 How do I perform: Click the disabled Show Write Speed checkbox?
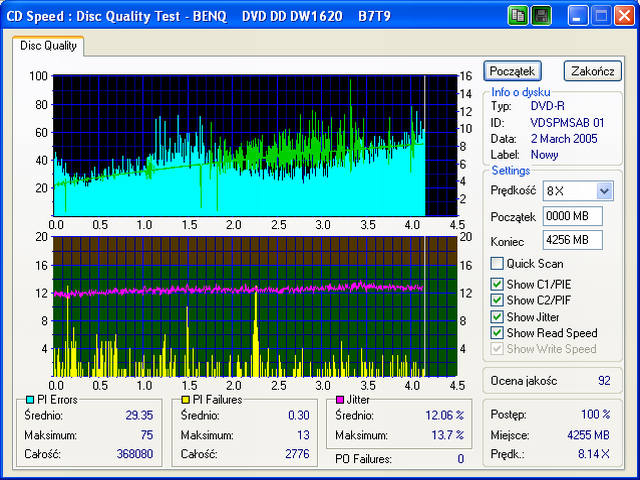pos(497,349)
